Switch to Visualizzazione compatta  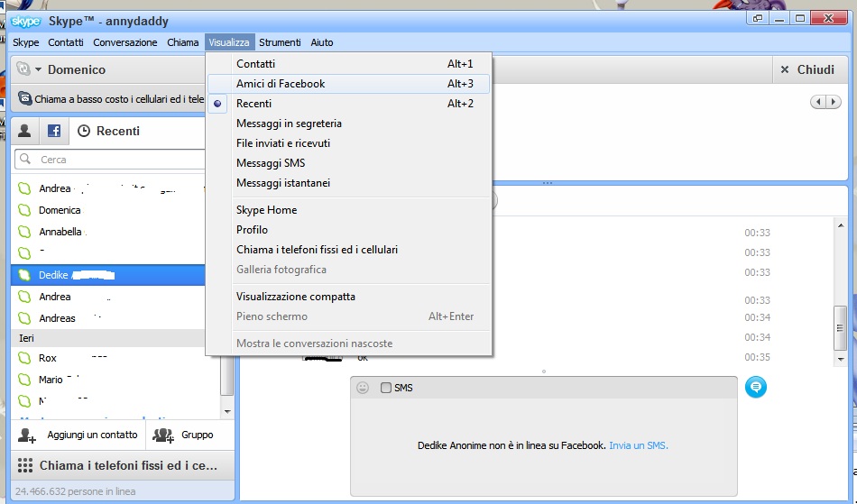(x=349, y=297)
